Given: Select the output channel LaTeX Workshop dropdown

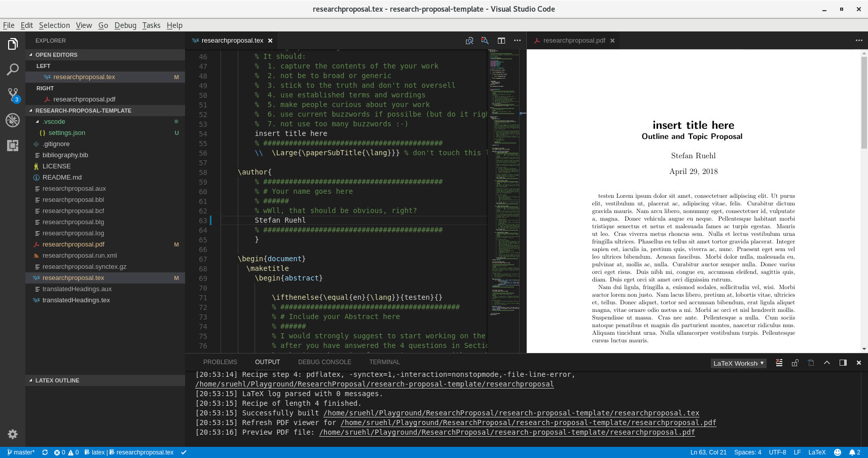Looking at the screenshot, I should pyautogui.click(x=738, y=363).
